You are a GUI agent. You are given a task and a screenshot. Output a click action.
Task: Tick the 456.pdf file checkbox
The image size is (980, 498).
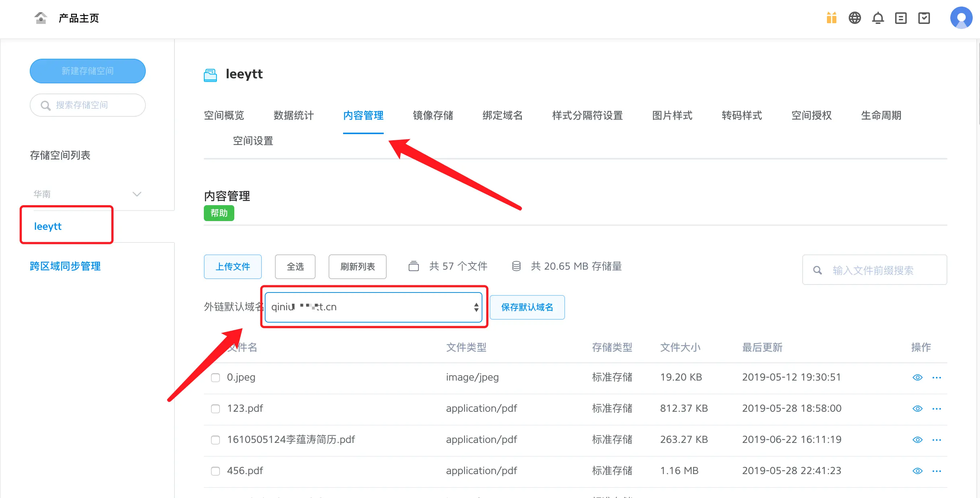pyautogui.click(x=215, y=471)
